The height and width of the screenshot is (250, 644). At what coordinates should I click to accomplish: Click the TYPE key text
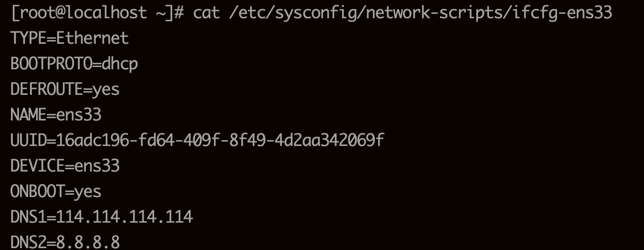[x=28, y=38]
